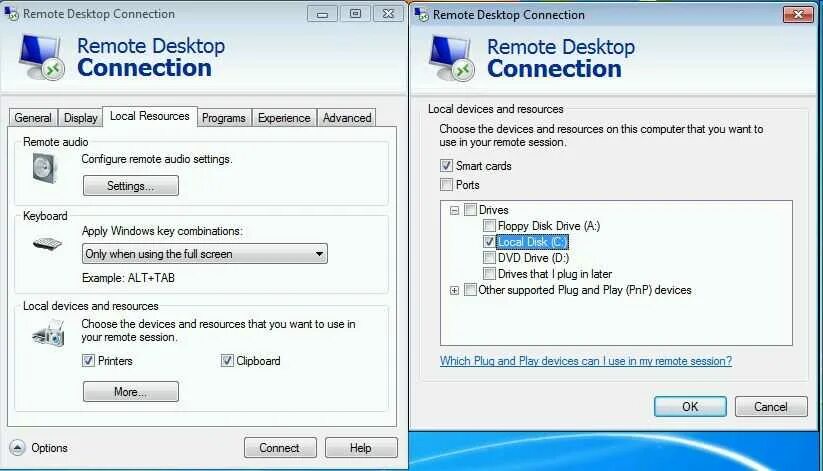Check the Drives parent checkbox
The width and height of the screenshot is (823, 471).
tap(470, 210)
